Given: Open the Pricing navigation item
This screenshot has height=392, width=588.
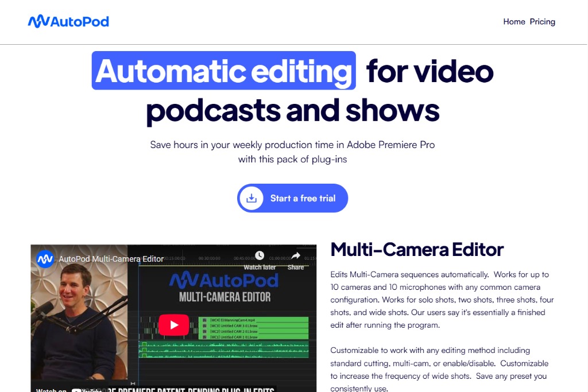Looking at the screenshot, I should click(543, 22).
